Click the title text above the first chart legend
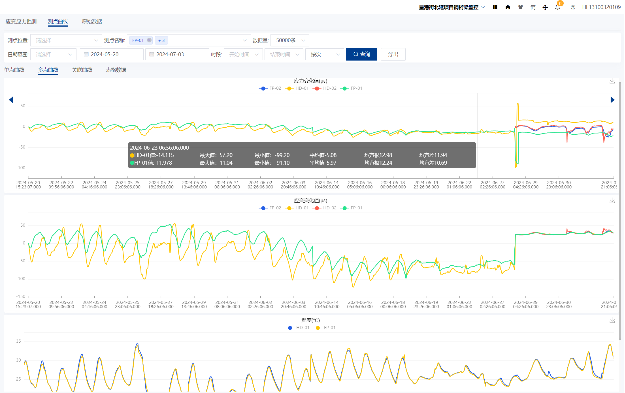 [x=310, y=81]
